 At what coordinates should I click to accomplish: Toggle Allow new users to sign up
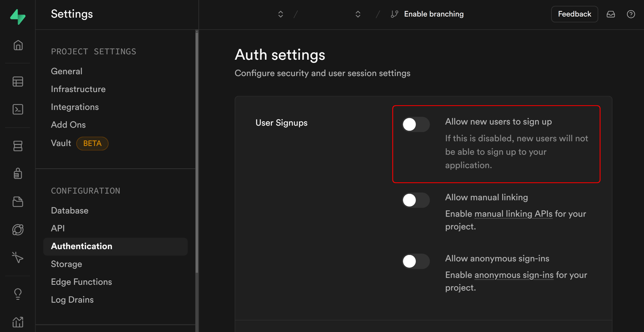pos(416,125)
